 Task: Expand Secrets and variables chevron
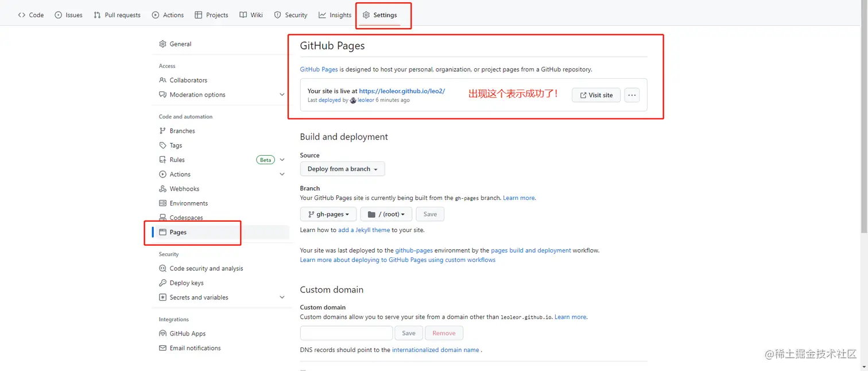pyautogui.click(x=282, y=297)
